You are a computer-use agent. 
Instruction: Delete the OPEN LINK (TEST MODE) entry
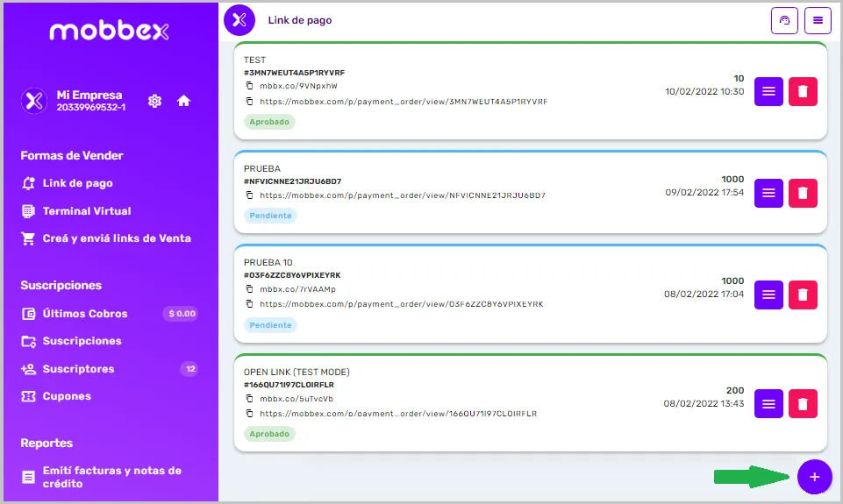pyautogui.click(x=803, y=403)
